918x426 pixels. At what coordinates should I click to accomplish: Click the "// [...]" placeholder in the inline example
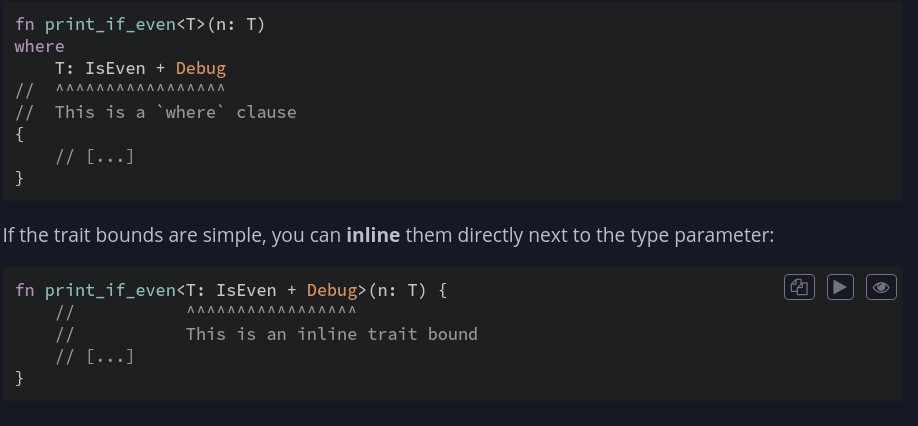(x=95, y=356)
